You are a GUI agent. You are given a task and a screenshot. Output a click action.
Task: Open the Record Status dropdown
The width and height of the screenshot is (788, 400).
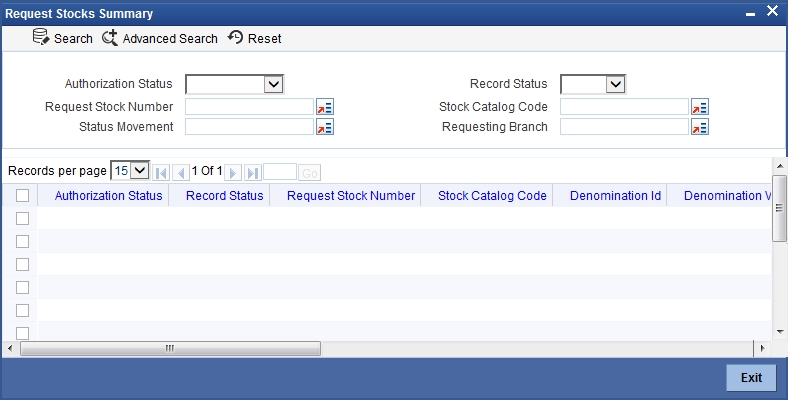click(x=593, y=84)
